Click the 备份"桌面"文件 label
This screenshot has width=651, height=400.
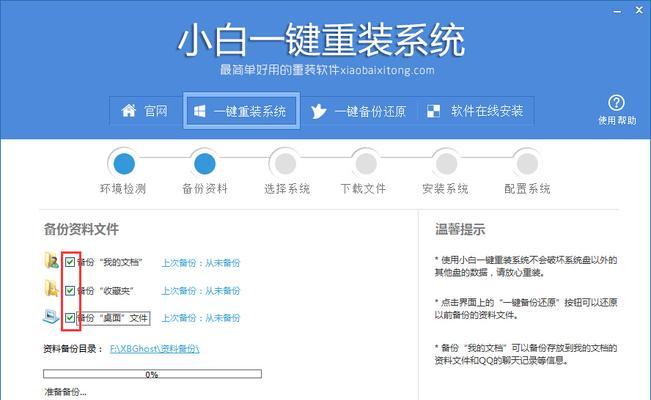[x=113, y=318]
